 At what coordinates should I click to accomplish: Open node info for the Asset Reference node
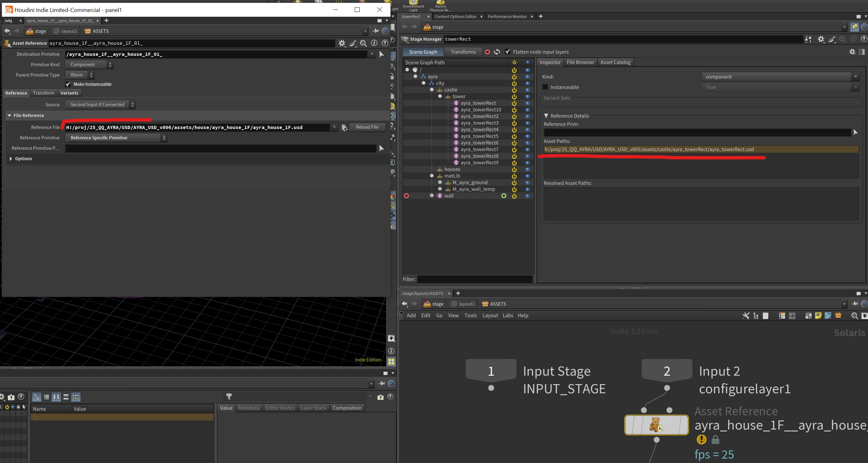coord(374,43)
